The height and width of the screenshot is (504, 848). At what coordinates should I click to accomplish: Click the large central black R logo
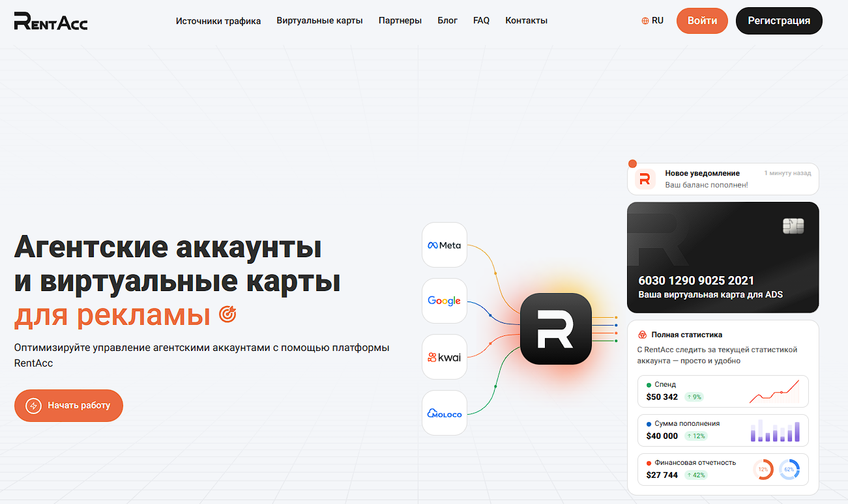tap(555, 329)
